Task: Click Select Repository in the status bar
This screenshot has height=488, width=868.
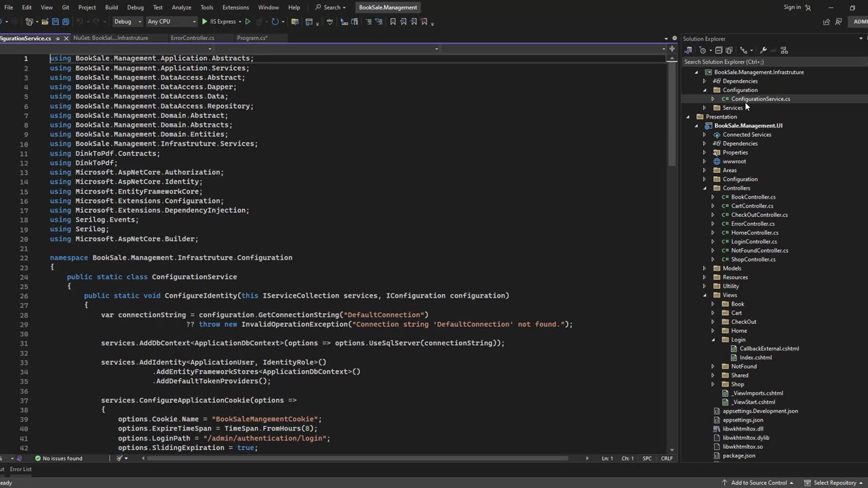Action: pos(834,483)
